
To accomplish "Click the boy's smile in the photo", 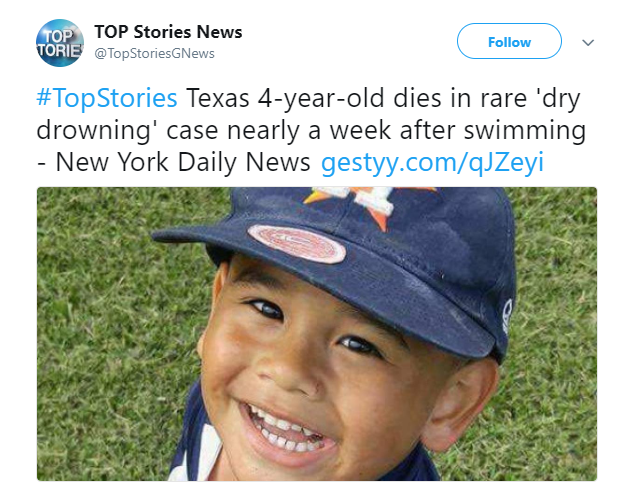I will [288, 427].
